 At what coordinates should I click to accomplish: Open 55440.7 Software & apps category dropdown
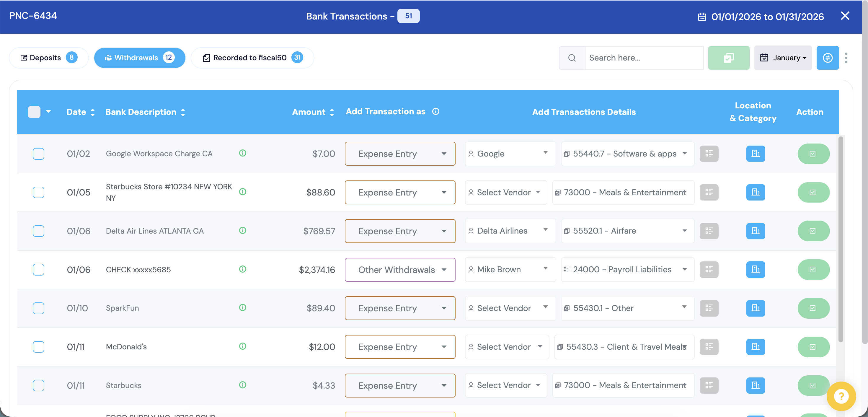point(627,154)
